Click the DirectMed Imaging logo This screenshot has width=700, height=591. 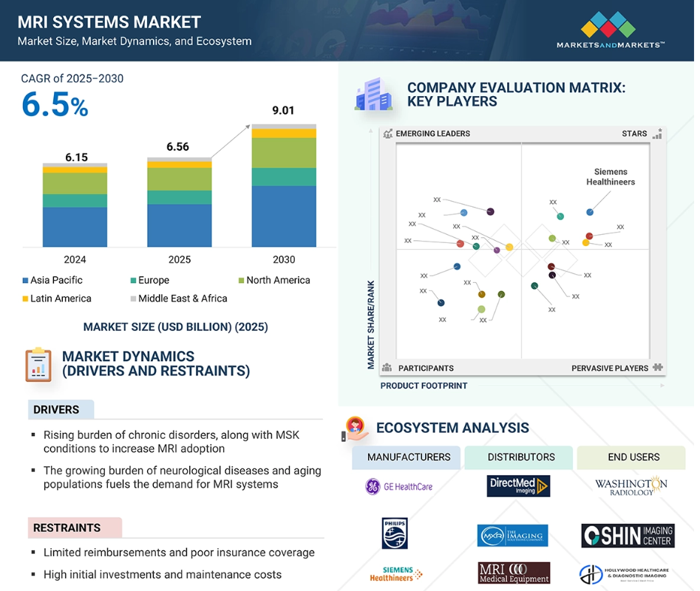pyautogui.click(x=519, y=486)
